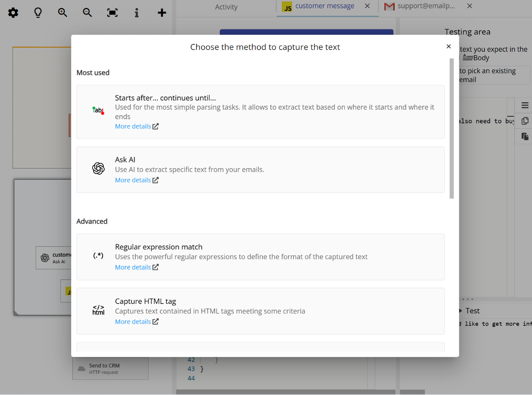This screenshot has height=395, width=532.
Task: Select the Starts after... continues until... method
Action: tap(260, 112)
